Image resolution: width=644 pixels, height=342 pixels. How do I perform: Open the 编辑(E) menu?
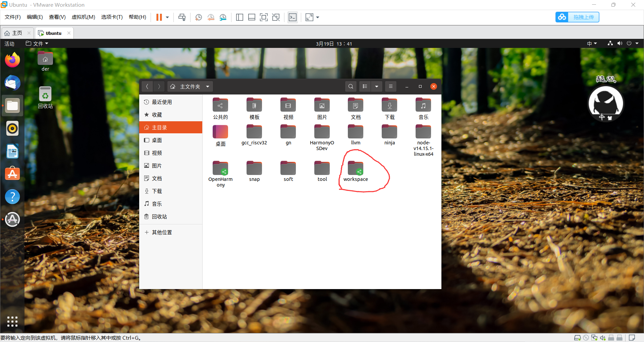pos(35,17)
